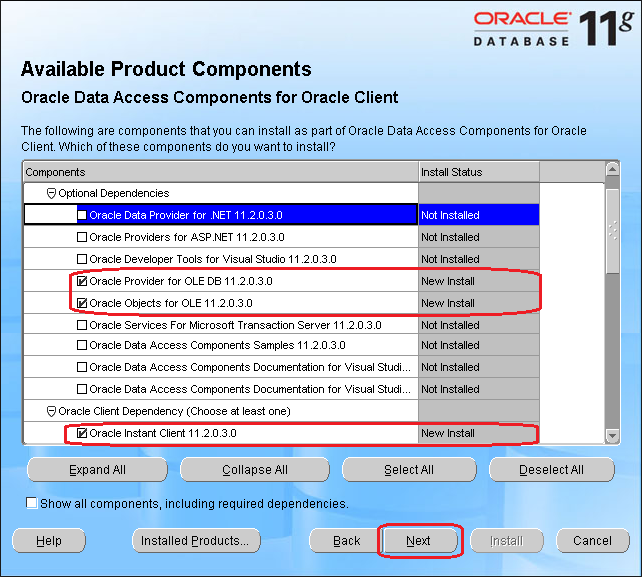Click the scrollbar up arrow
The width and height of the screenshot is (642, 577).
coord(613,169)
